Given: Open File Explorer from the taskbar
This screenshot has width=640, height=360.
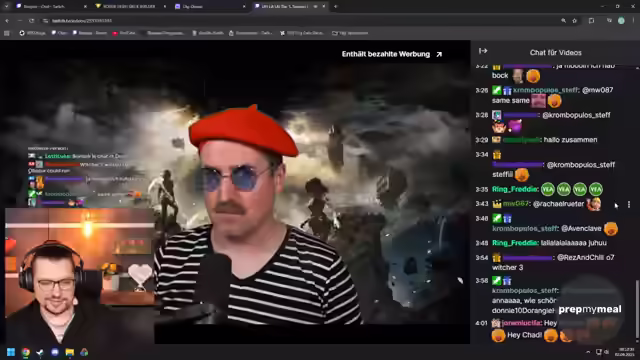Looking at the screenshot, I should (x=69, y=352).
